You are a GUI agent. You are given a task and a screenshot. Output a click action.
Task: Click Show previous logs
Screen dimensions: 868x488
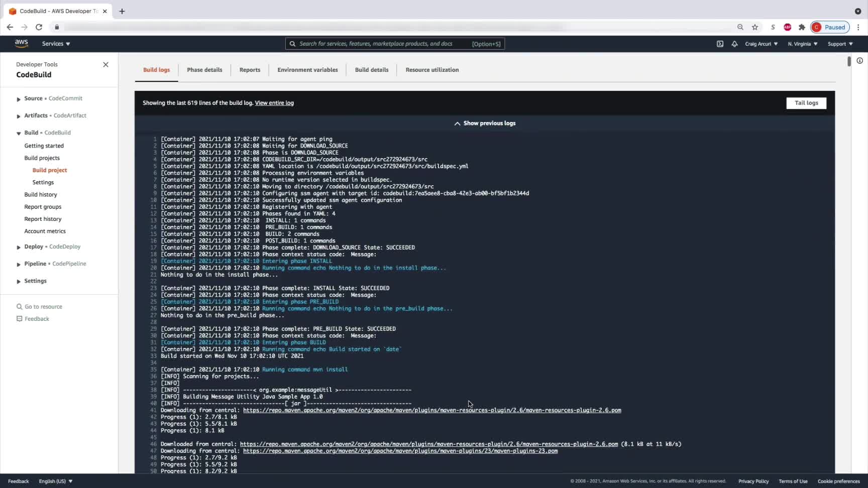[x=485, y=123]
